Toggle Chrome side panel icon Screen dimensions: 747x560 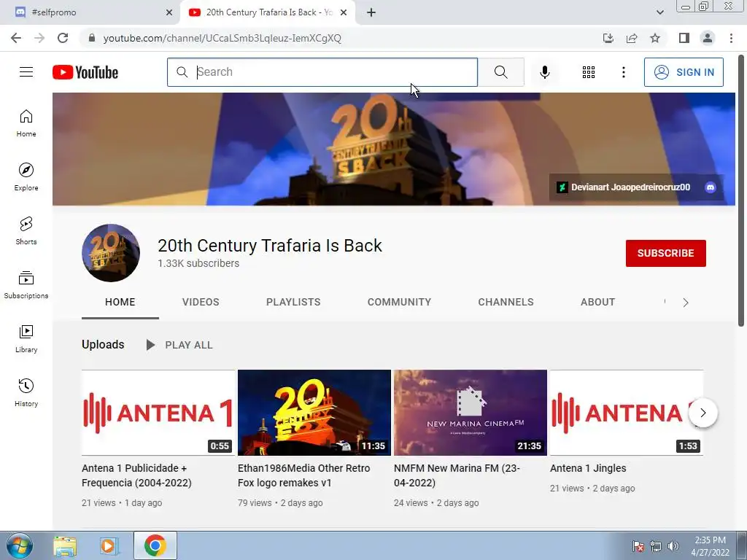[684, 38]
